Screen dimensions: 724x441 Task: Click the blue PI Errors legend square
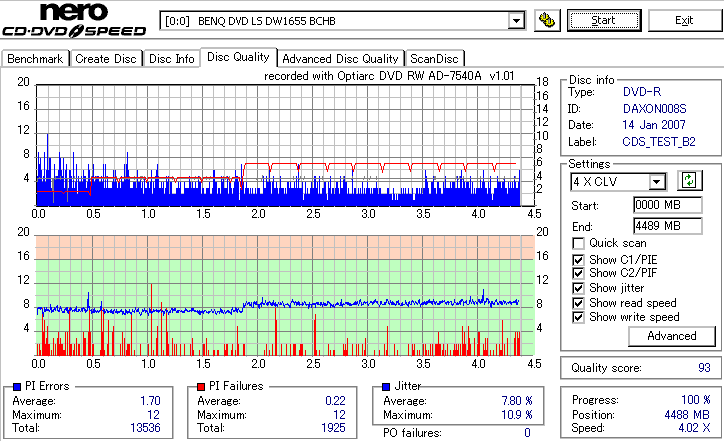pyautogui.click(x=17, y=387)
